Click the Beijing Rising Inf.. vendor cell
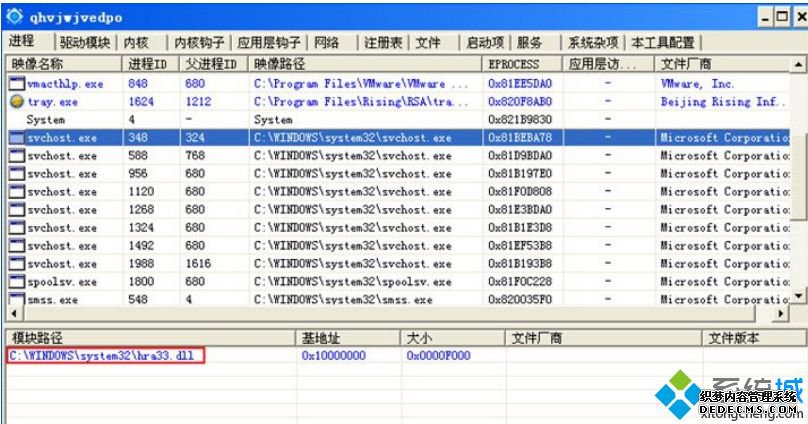 coord(723,101)
